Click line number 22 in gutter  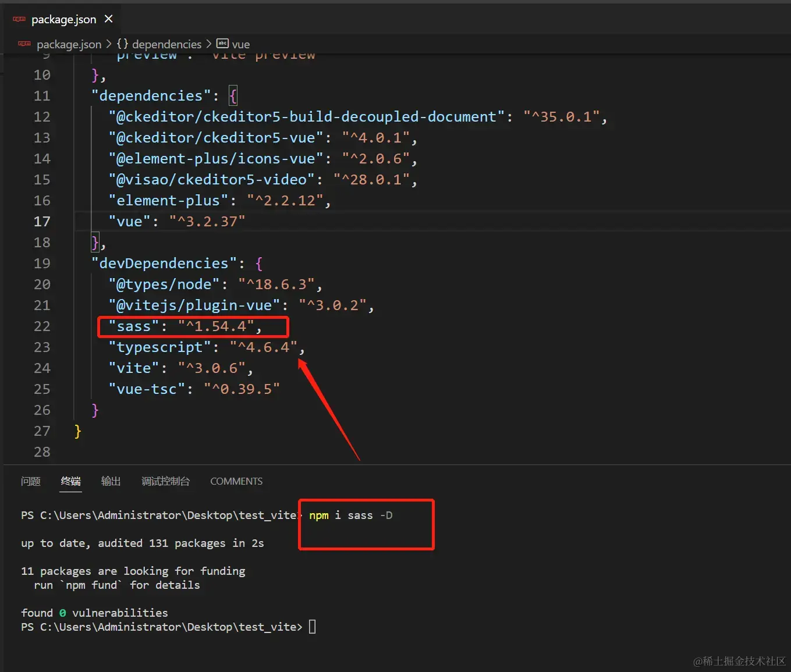click(x=42, y=326)
